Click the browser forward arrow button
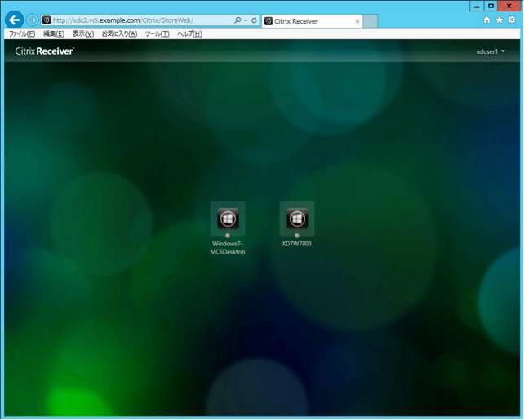The width and height of the screenshot is (524, 420). click(32, 20)
